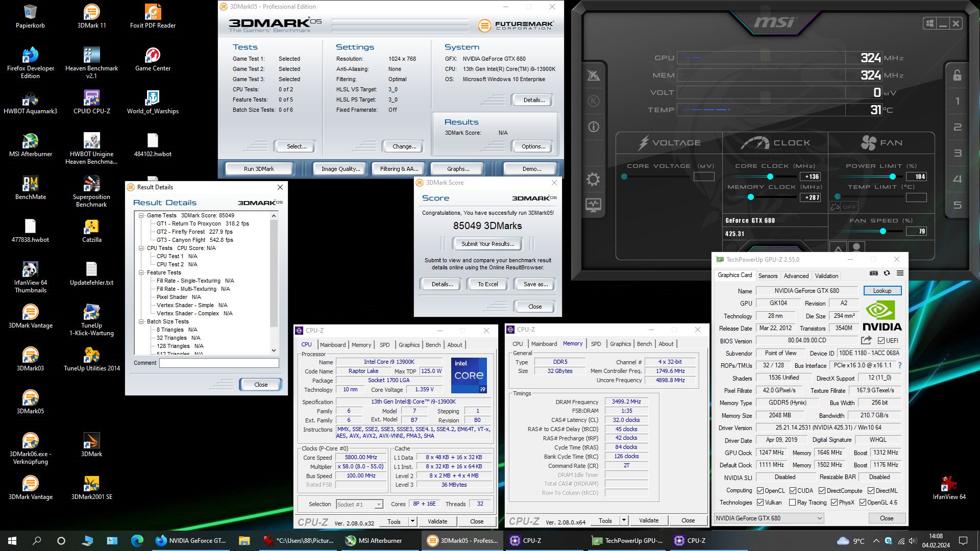This screenshot has width=980, height=551.
Task: Toggle the OpenCL checkbox in GPU-Z
Action: coord(761,491)
